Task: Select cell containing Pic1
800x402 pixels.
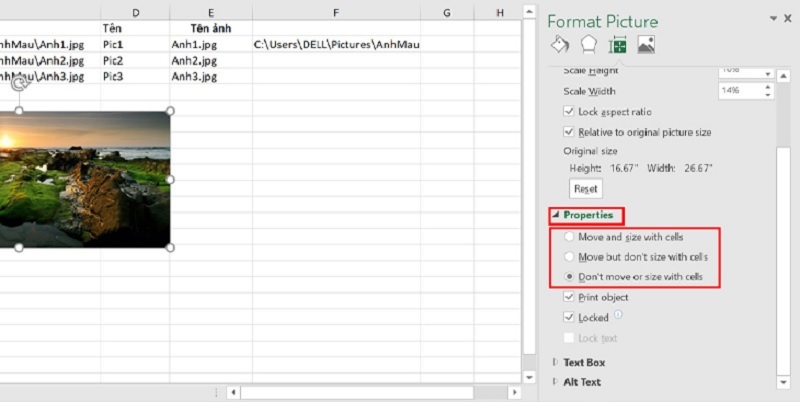Action: [x=135, y=44]
